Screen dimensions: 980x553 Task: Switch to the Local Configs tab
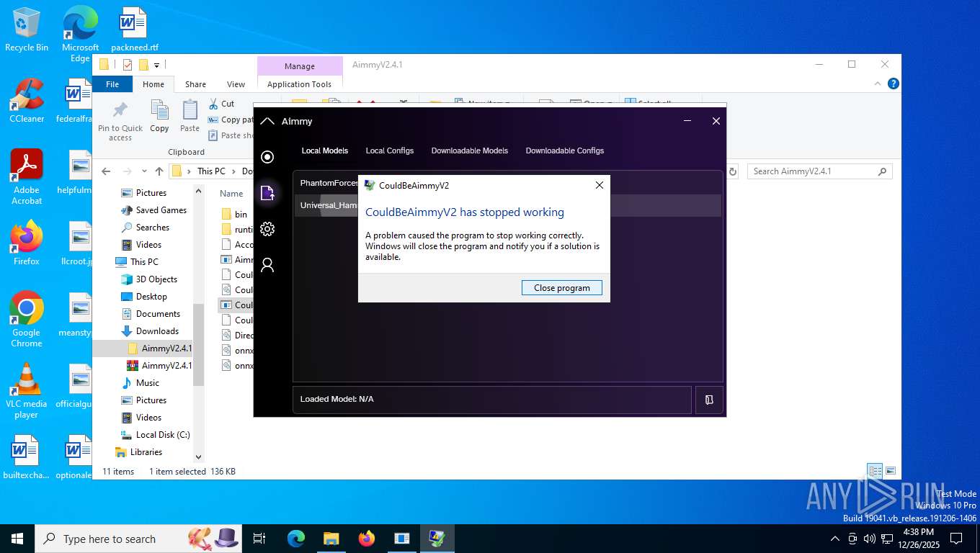(390, 150)
